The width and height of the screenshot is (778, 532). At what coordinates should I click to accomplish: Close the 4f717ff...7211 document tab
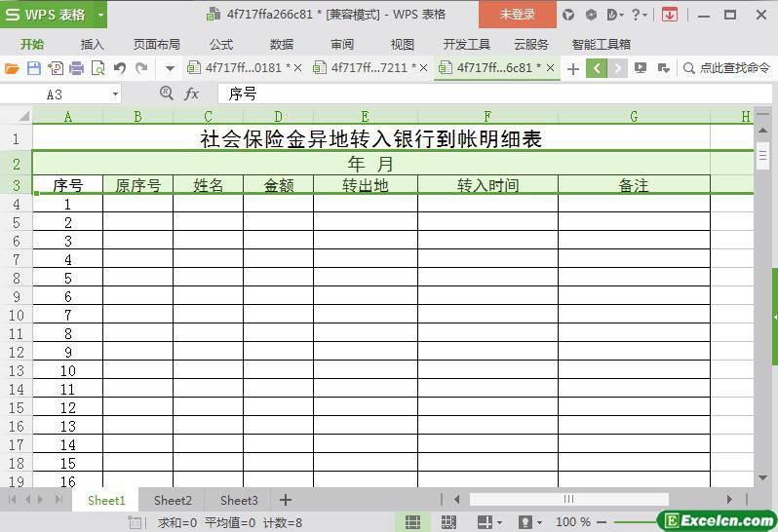pyautogui.click(x=423, y=68)
